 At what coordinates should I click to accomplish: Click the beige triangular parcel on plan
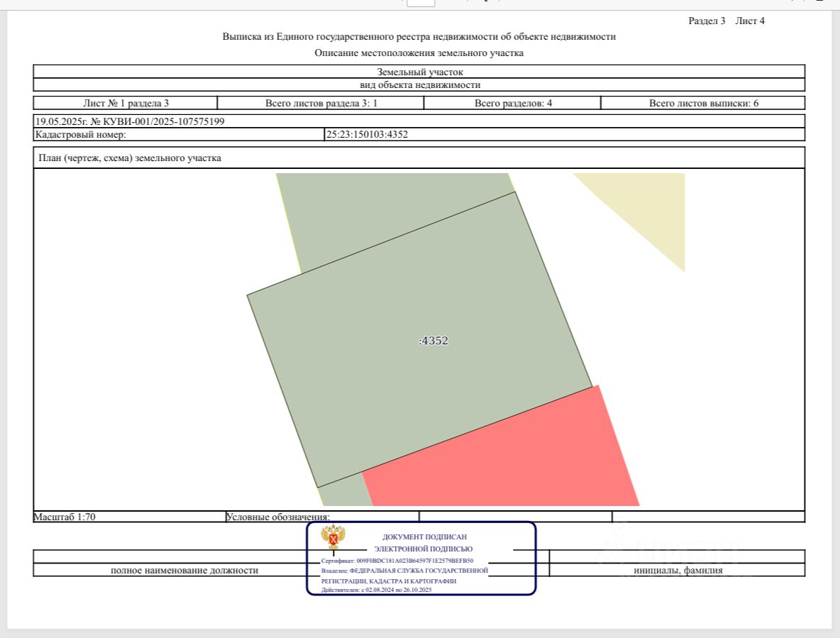click(651, 209)
